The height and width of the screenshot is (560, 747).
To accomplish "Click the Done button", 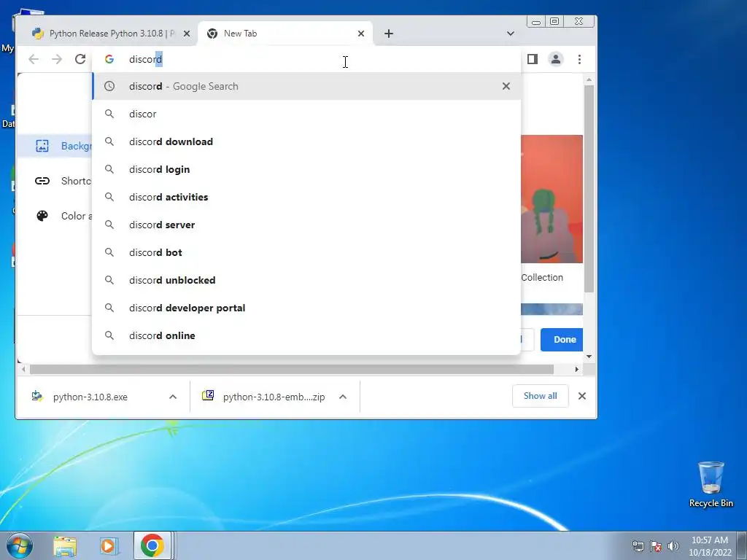I will 562,340.
